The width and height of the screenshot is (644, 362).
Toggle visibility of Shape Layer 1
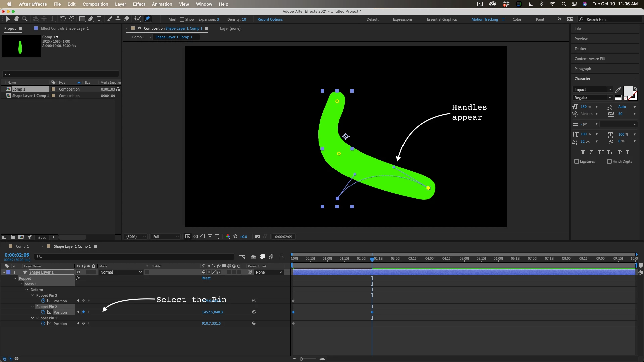tap(78, 272)
